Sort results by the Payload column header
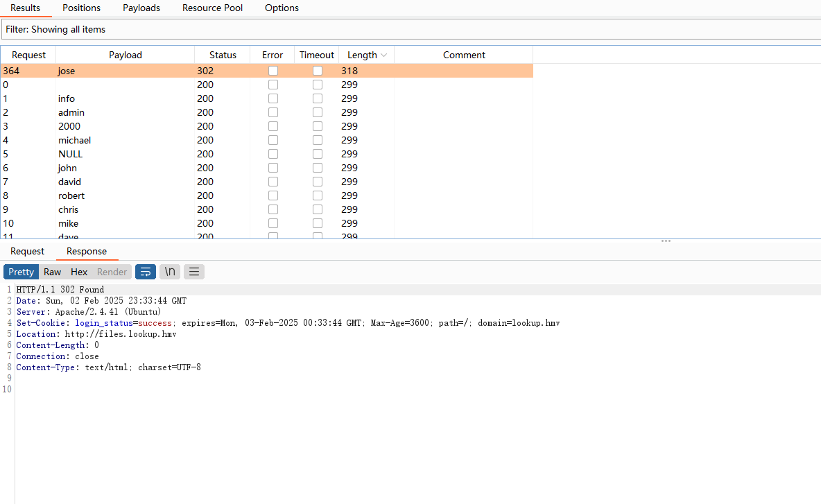This screenshot has width=821, height=504. point(125,55)
